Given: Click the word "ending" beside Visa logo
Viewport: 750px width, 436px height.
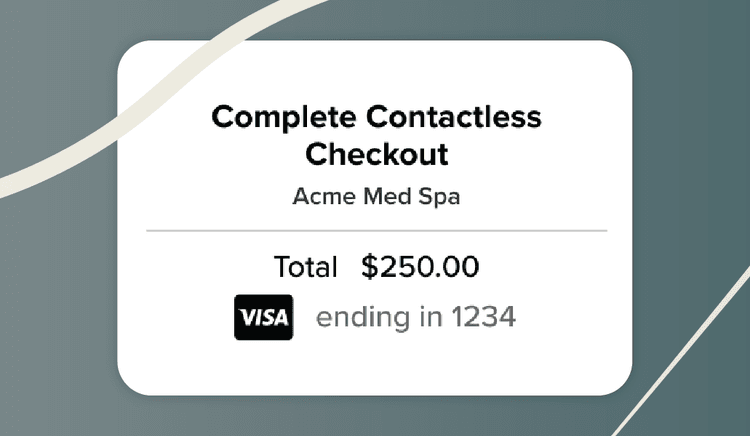Looking at the screenshot, I should click(x=362, y=319).
